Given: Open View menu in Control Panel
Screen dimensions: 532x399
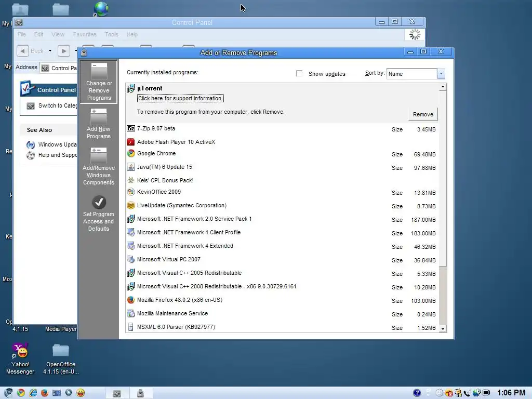Looking at the screenshot, I should pos(58,34).
